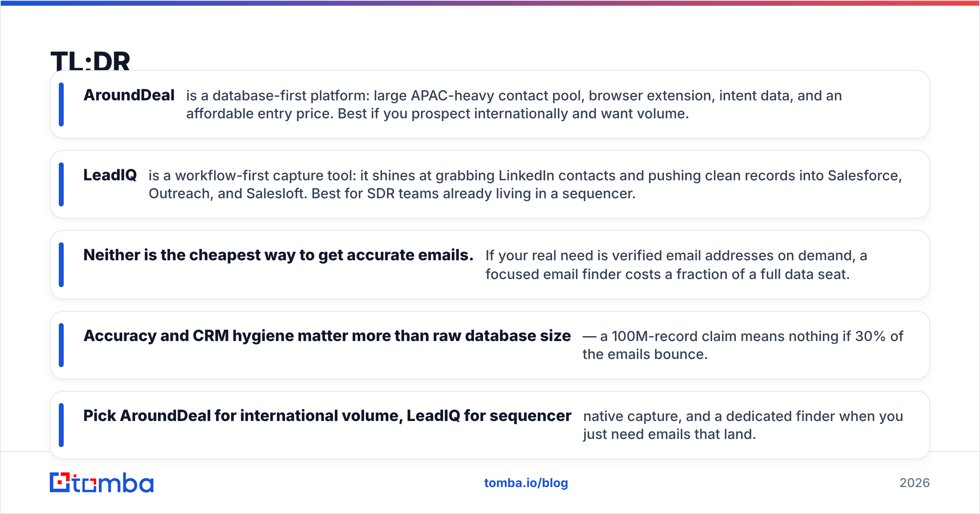Click the Tomba logo icon
Viewport: 980px width, 514px height.
tap(60, 482)
